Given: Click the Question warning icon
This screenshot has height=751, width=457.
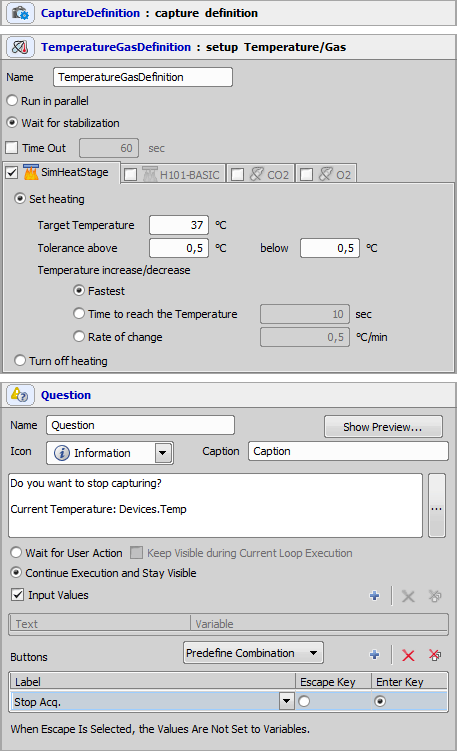Looking at the screenshot, I should (20, 395).
